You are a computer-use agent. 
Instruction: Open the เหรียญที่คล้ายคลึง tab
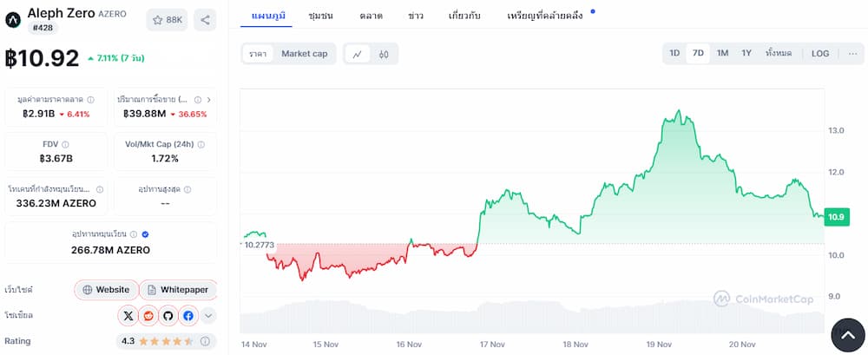pyautogui.click(x=545, y=16)
